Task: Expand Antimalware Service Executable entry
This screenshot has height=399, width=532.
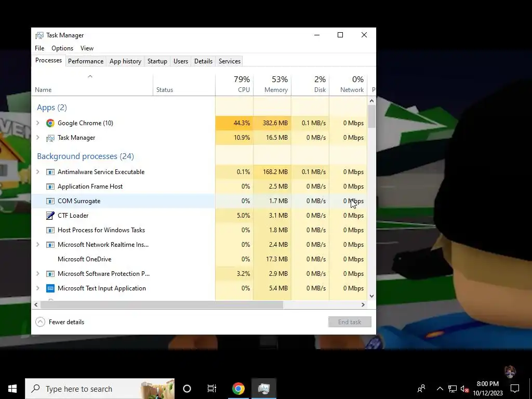Action: tap(37, 172)
